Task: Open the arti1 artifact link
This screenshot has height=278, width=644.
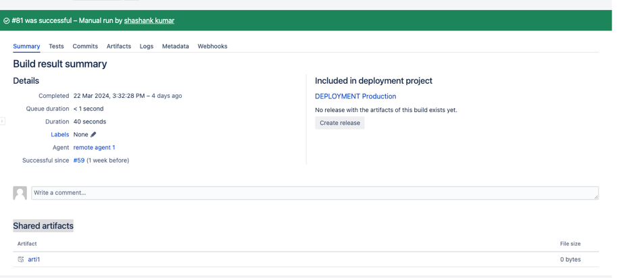Action: pyautogui.click(x=34, y=260)
